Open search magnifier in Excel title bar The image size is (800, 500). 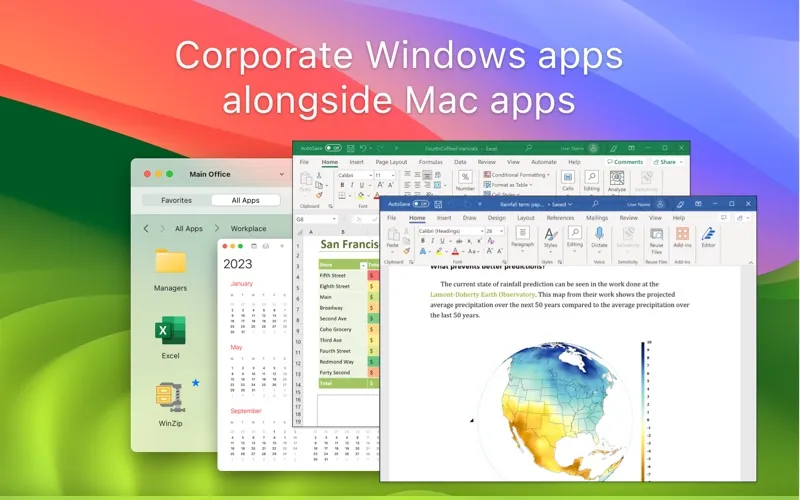click(x=529, y=148)
